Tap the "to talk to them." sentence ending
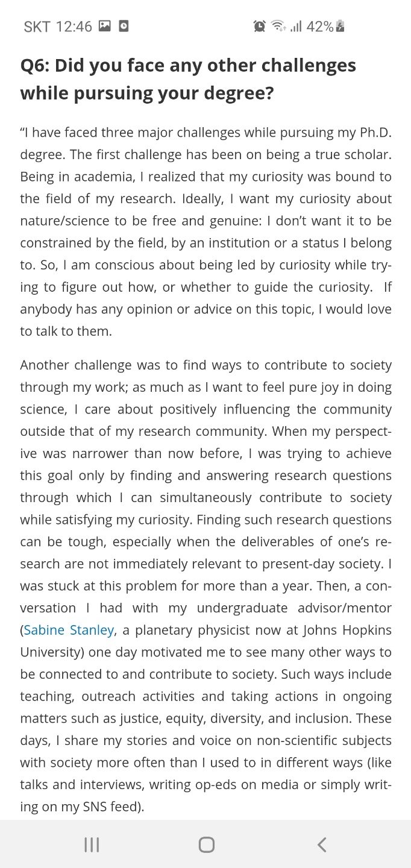 pos(66,332)
